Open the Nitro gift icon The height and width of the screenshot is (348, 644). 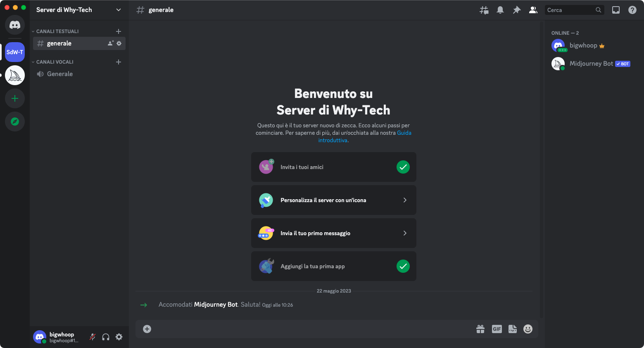[x=480, y=329]
